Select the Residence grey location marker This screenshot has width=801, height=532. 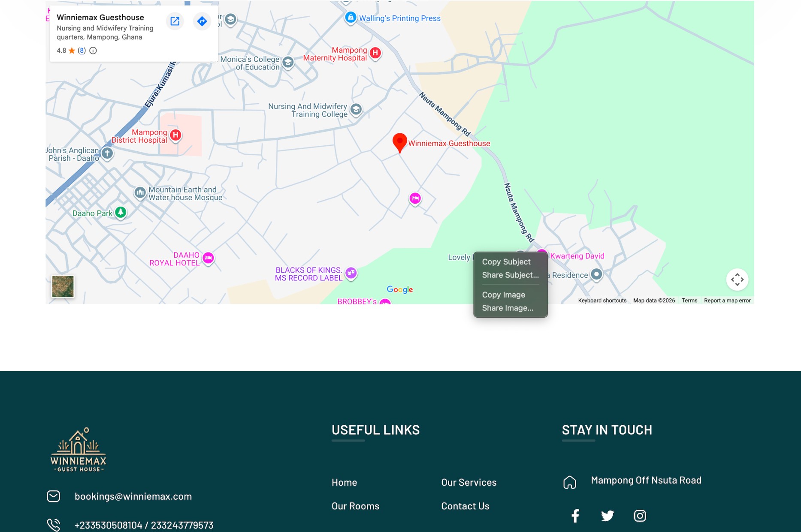pos(596,274)
